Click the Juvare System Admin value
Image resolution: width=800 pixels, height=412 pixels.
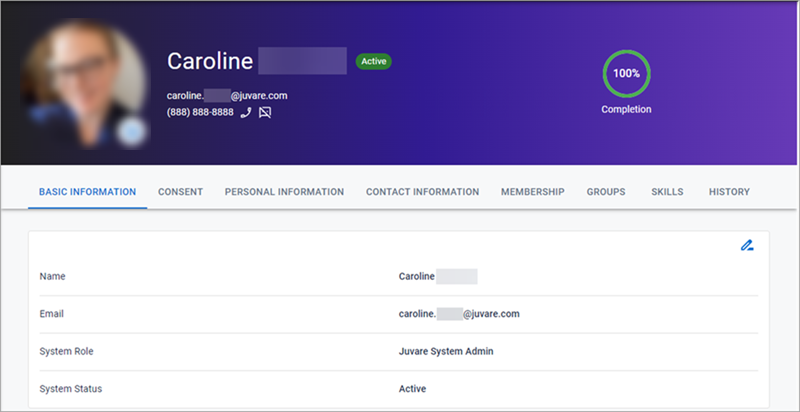(x=446, y=351)
